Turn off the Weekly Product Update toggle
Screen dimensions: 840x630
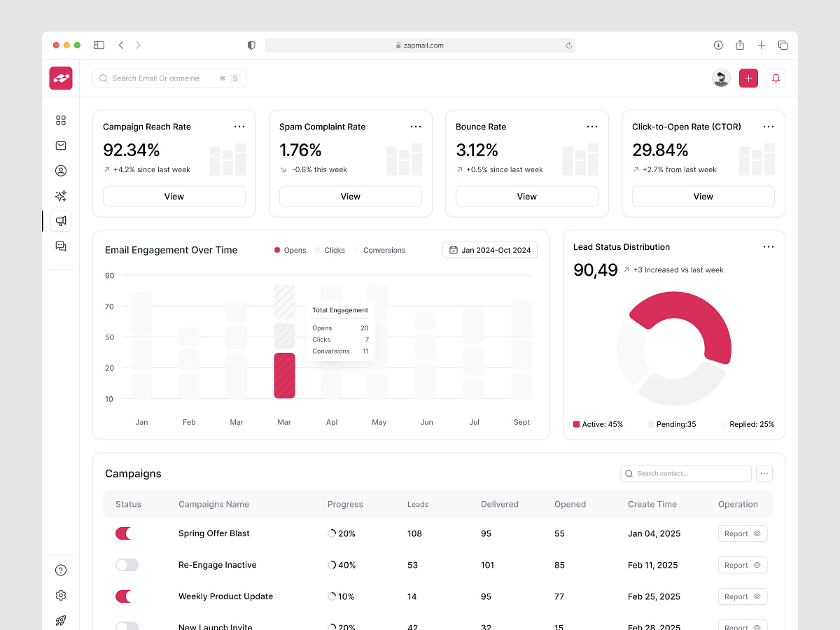(124, 596)
